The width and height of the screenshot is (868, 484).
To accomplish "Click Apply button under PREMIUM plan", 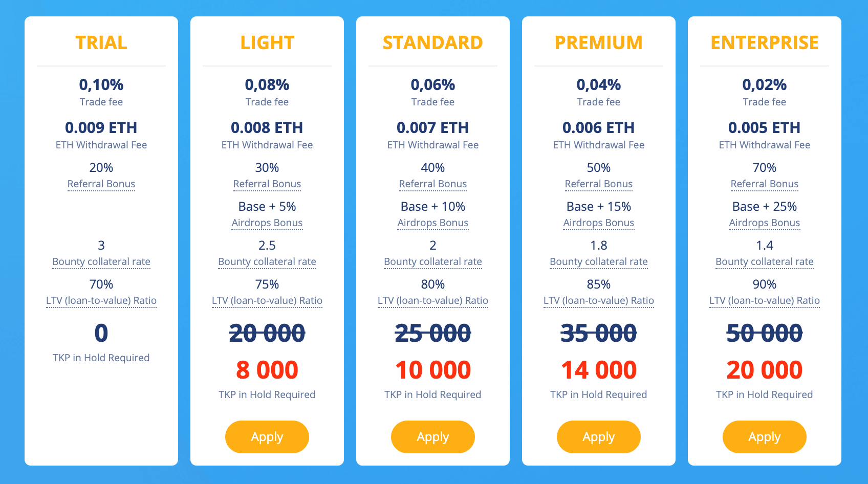I will (599, 437).
